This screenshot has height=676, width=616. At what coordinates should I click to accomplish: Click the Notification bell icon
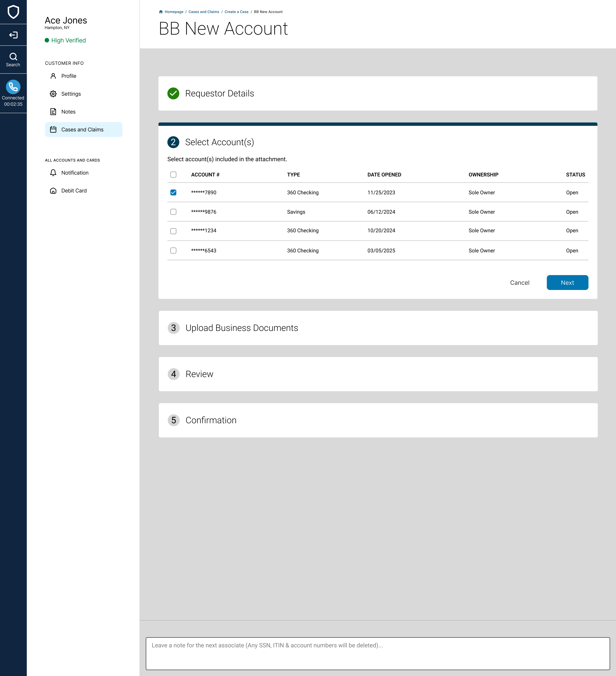tap(53, 173)
